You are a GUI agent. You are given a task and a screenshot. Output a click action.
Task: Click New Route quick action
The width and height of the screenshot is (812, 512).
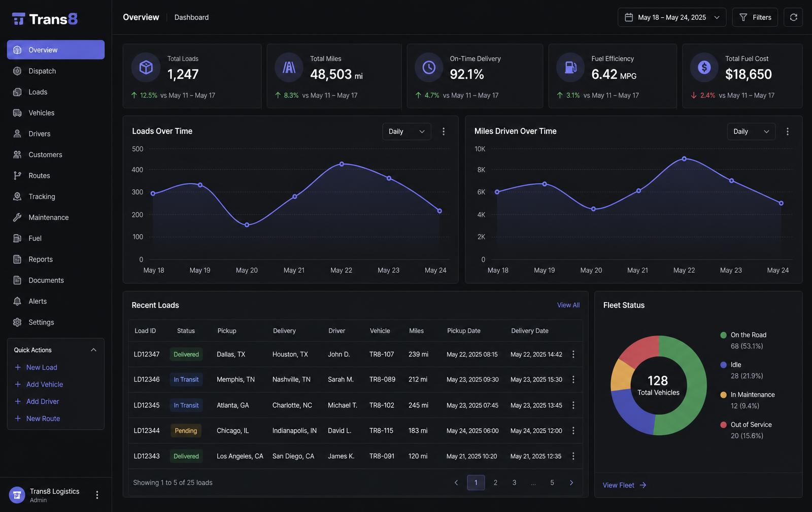pyautogui.click(x=37, y=419)
